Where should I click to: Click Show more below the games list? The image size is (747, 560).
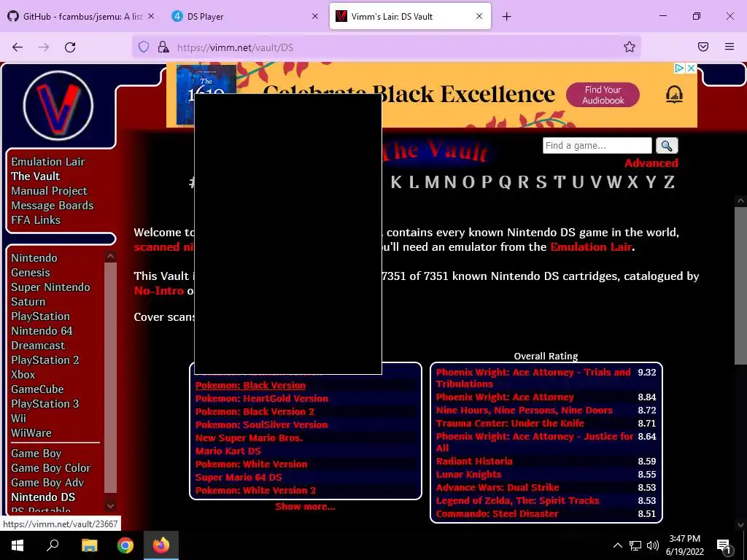click(306, 507)
